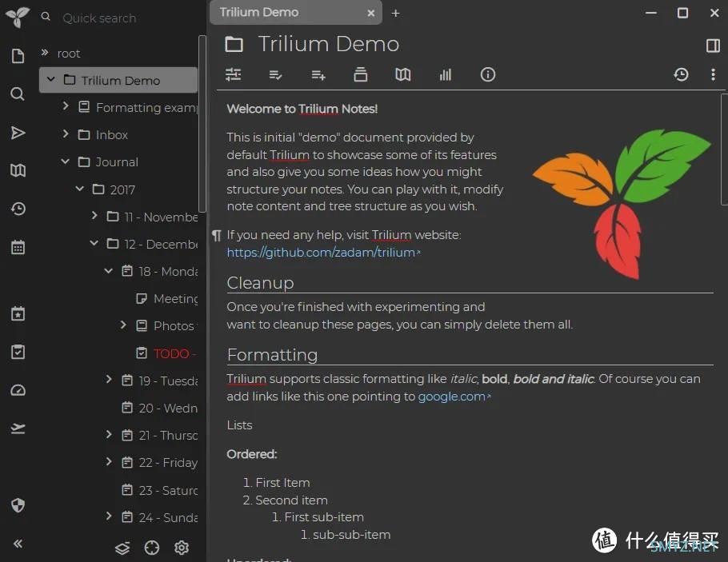Viewport: 728px width, 562px height.
Task: Click the crosshair scroll-to-active-note icon
Action: (152, 548)
